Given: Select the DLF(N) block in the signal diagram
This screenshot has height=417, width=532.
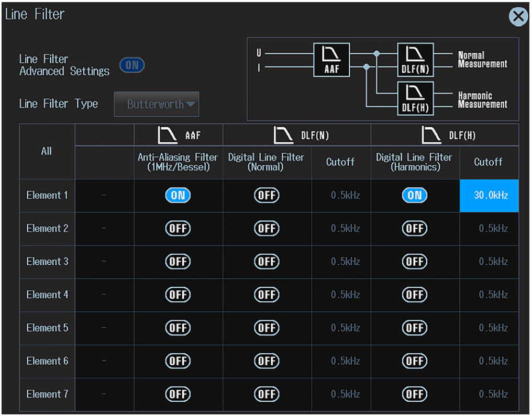Looking at the screenshot, I should [415, 60].
